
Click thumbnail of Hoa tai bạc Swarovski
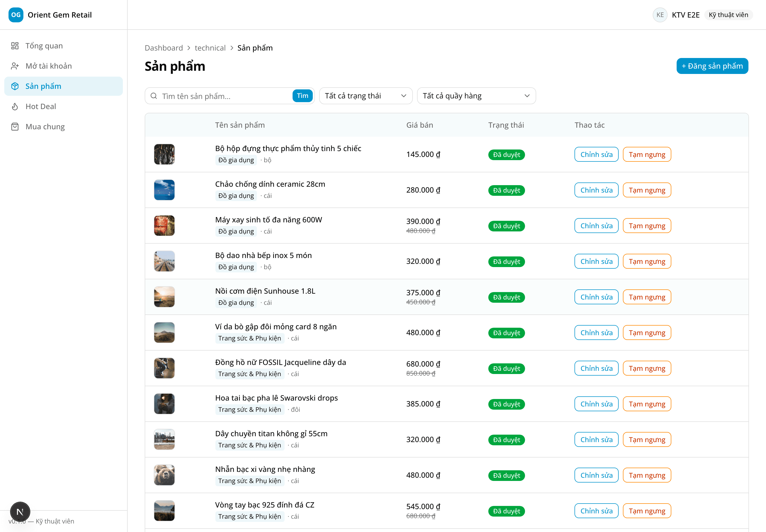164,404
